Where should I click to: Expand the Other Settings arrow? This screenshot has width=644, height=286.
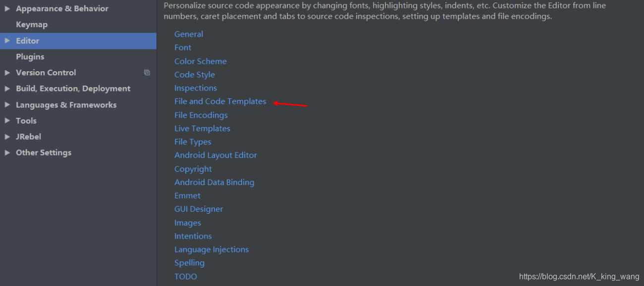7,152
